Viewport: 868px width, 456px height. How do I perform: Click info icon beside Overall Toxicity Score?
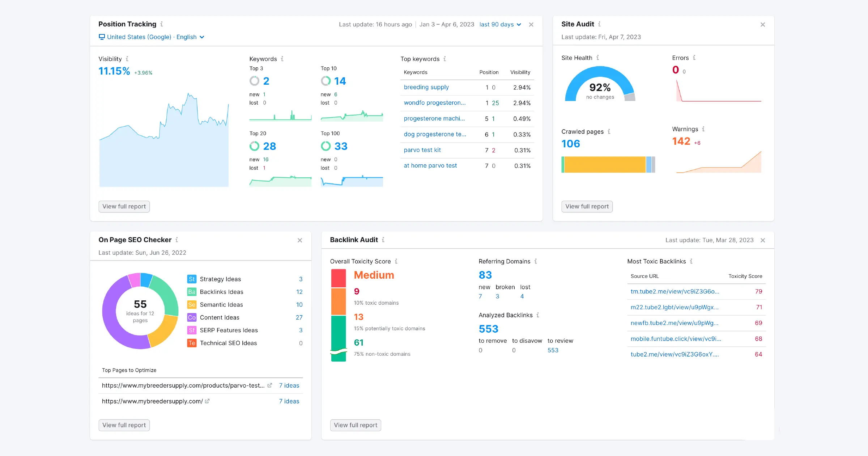click(x=396, y=261)
